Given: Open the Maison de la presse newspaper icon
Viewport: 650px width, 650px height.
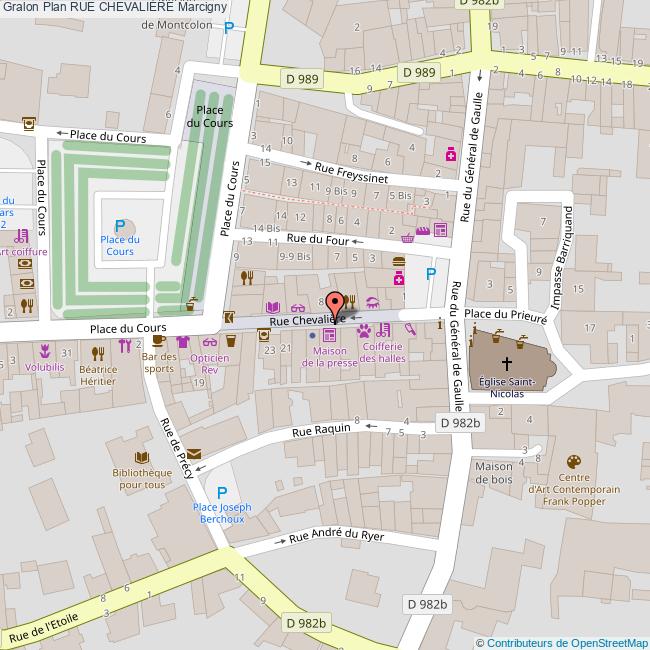Looking at the screenshot, I should point(329,334).
